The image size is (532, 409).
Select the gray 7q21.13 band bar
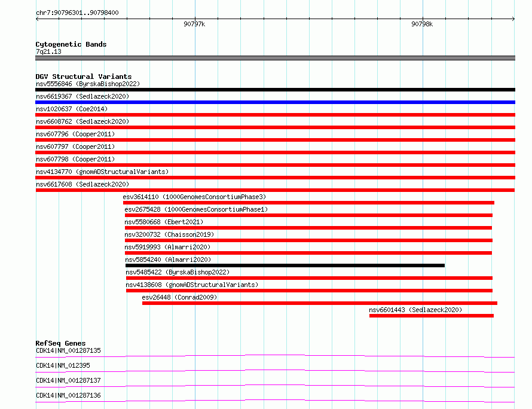pos(275,58)
